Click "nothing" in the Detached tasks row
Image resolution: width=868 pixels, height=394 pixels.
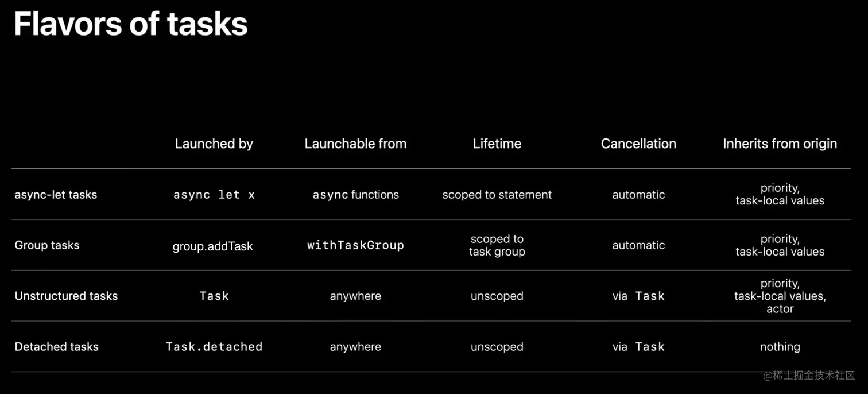click(x=780, y=347)
